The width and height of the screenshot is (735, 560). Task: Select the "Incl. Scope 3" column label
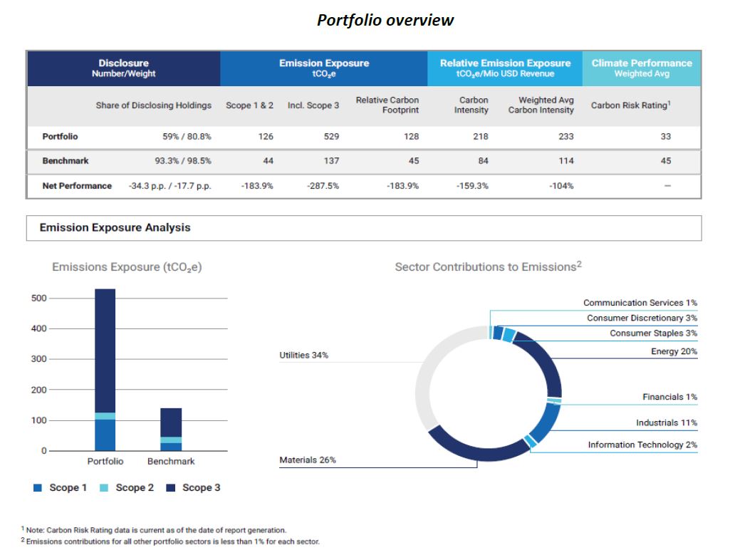pos(313,105)
